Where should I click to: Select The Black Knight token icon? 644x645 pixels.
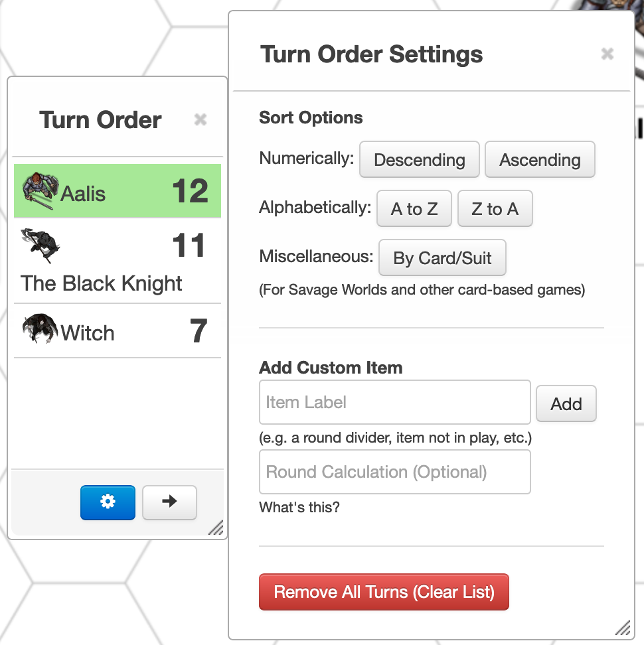point(40,245)
